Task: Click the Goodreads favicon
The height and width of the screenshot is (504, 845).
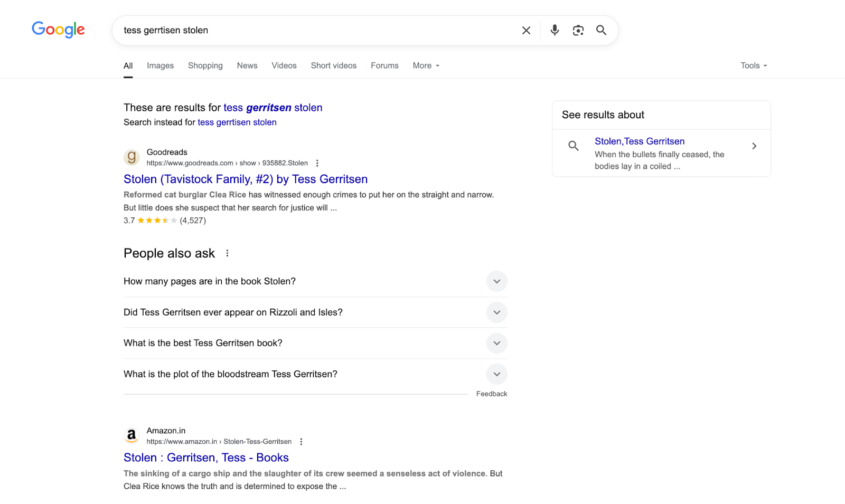Action: coord(131,157)
